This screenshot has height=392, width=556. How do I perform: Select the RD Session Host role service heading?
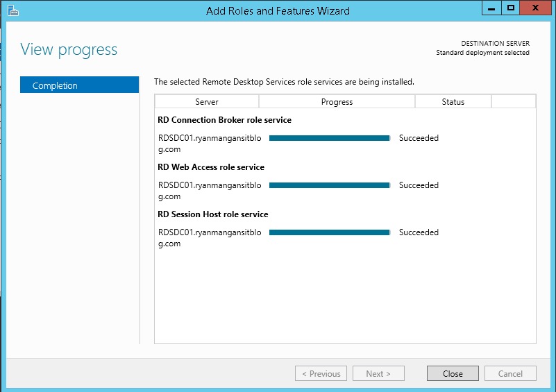(213, 214)
